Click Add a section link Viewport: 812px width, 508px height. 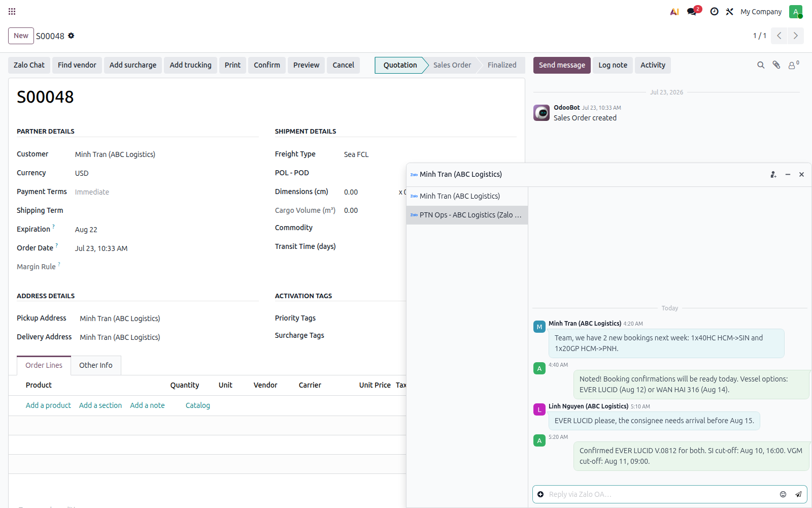(100, 405)
